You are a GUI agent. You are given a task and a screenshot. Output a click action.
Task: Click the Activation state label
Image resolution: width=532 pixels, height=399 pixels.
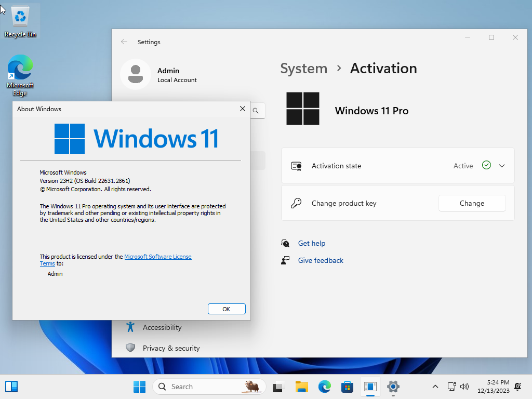(x=336, y=166)
